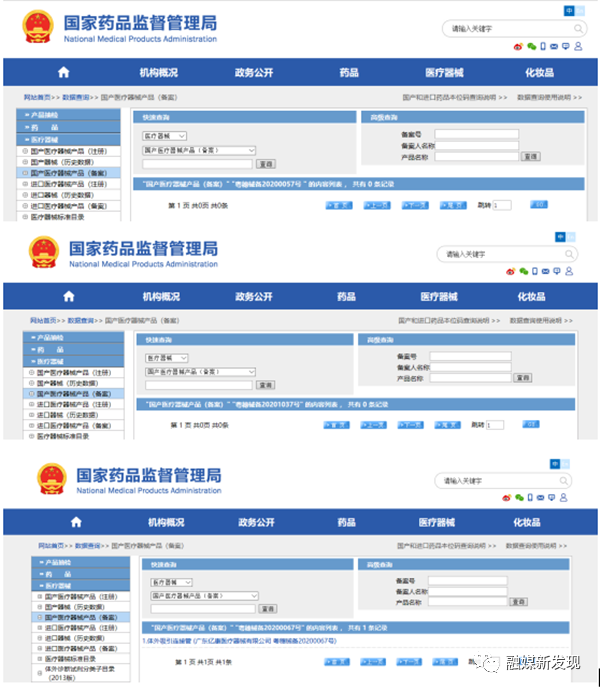Click mobile phone icon on the 20200057 page

coord(543,46)
